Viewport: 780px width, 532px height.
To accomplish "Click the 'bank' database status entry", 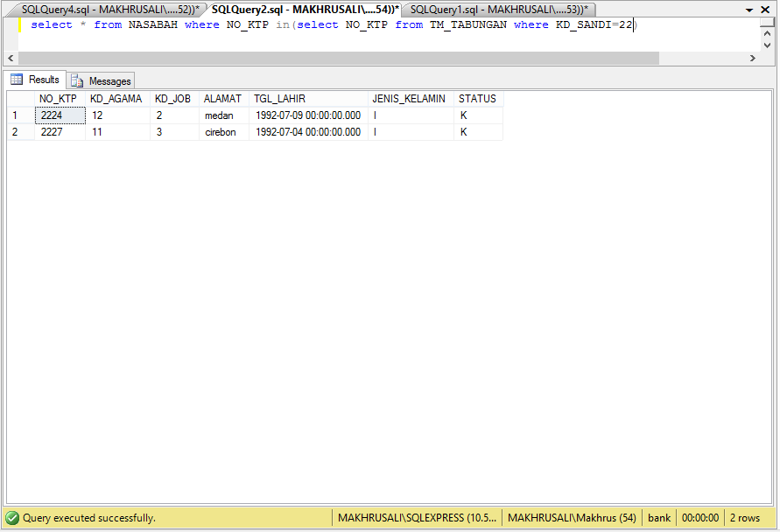I will pyautogui.click(x=659, y=518).
